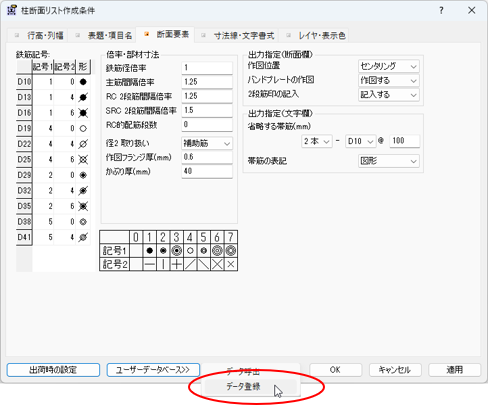Close the dialog with the X button
The width and height of the screenshot is (490, 410).
472,11
